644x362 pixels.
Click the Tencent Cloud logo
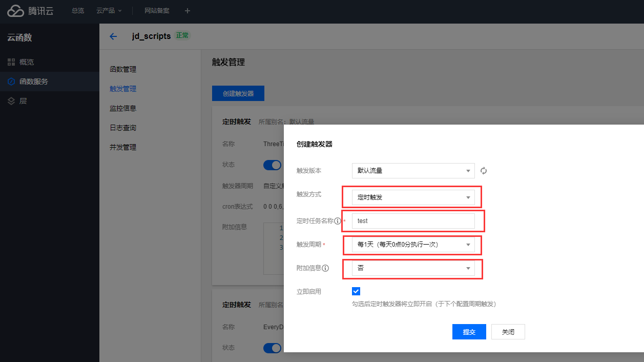[30, 11]
